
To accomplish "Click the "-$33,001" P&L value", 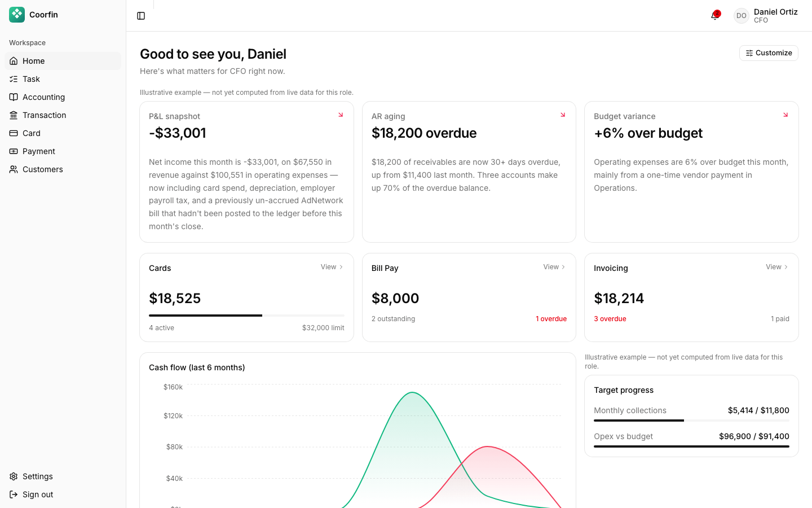I will 178,133.
